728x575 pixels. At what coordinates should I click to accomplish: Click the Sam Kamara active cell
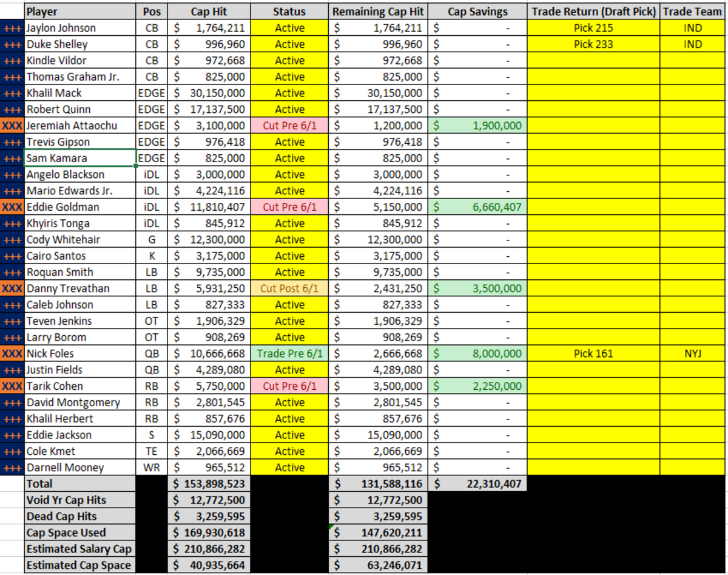[x=289, y=158]
